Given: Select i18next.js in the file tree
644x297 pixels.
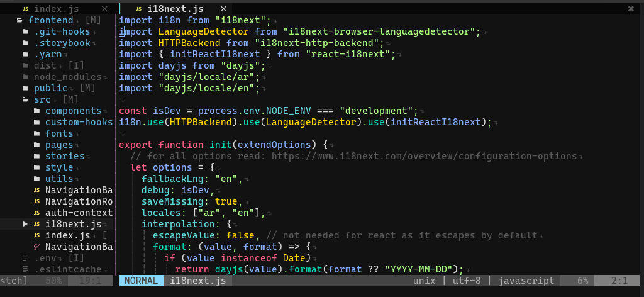Looking at the screenshot, I should 73,224.
